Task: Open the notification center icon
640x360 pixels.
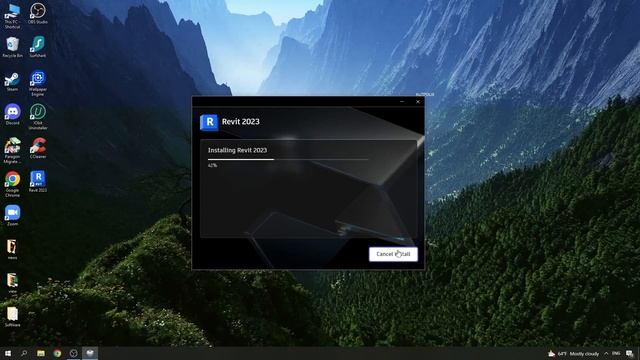Action: [629, 353]
